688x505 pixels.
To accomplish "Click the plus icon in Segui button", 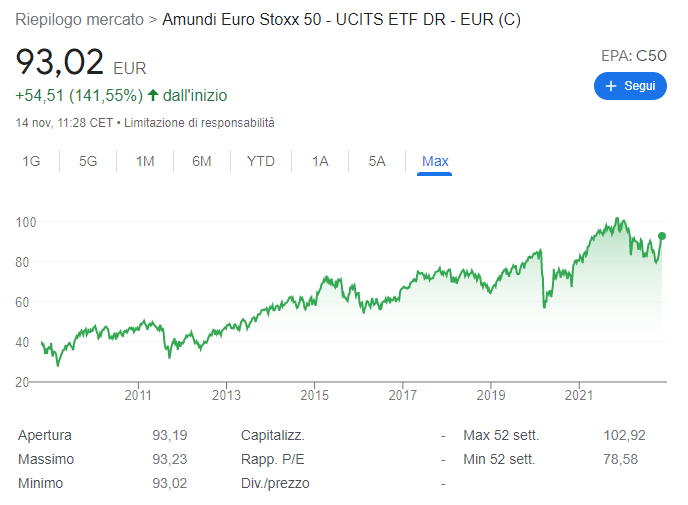I will click(x=611, y=86).
